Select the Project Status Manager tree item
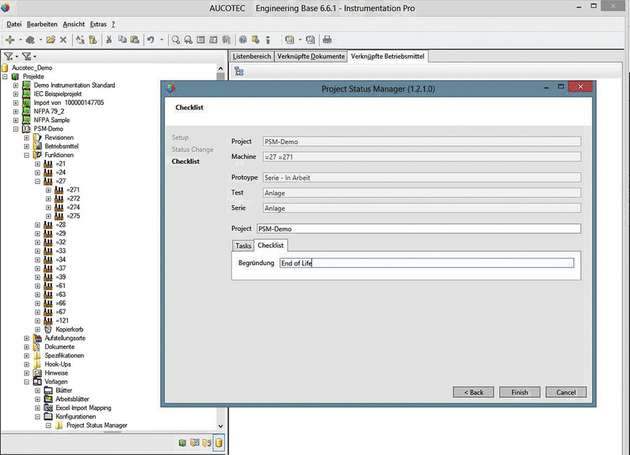 97,425
